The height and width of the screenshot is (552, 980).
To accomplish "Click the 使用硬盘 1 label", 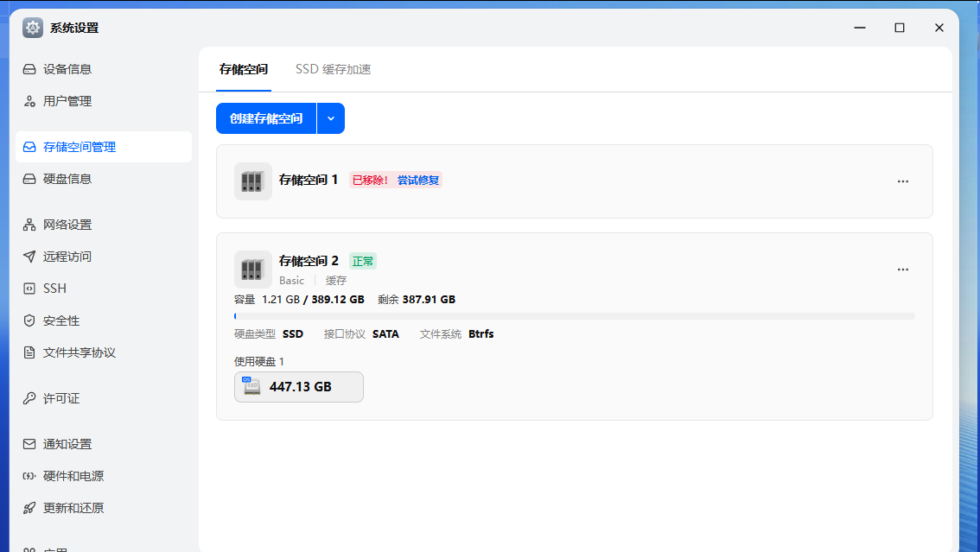I will pos(258,362).
